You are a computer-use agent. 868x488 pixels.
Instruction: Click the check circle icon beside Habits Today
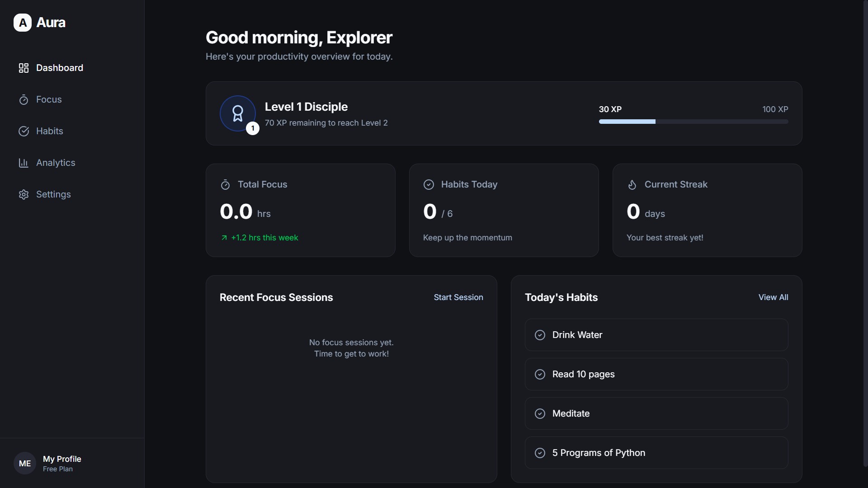pos(429,185)
